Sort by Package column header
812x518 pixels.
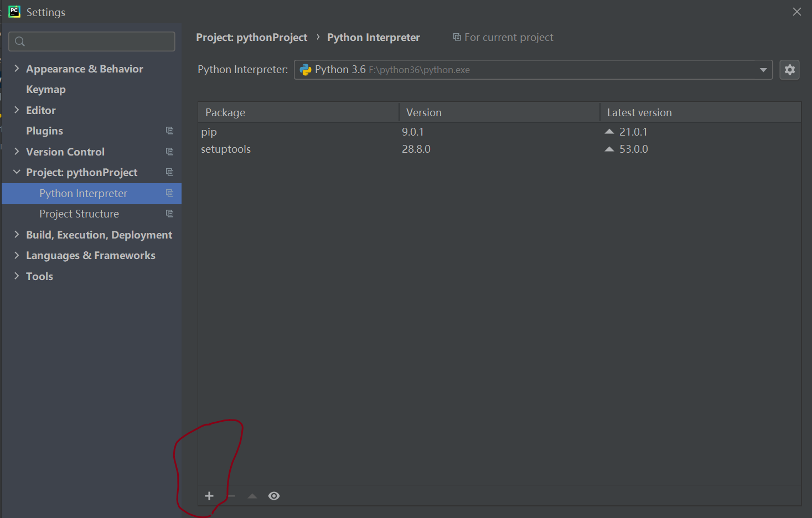click(x=298, y=112)
